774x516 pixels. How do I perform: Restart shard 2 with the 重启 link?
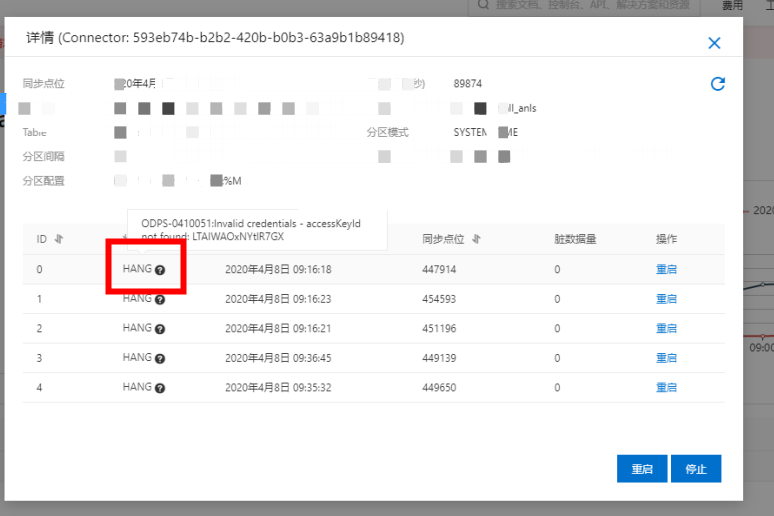point(666,328)
